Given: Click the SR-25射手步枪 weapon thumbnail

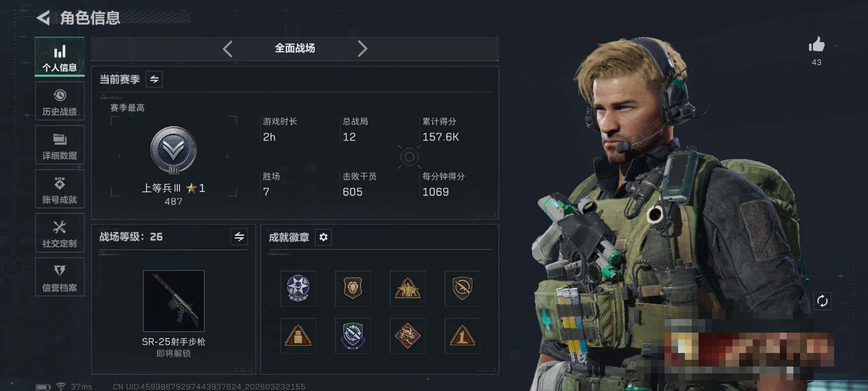Looking at the screenshot, I should point(174,301).
